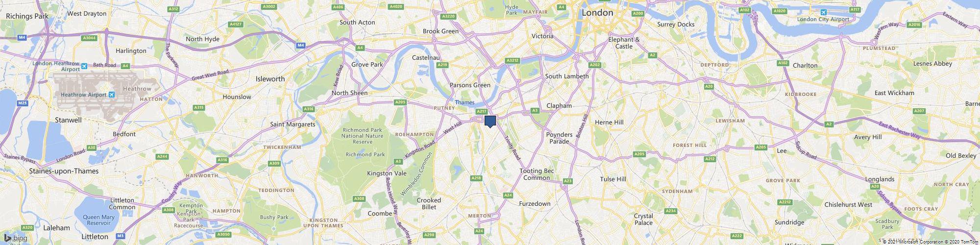Click the blue location pin marker

pos(490,122)
